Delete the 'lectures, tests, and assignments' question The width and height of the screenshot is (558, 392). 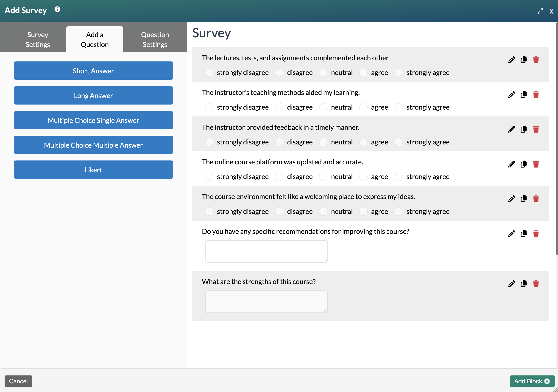(536, 60)
